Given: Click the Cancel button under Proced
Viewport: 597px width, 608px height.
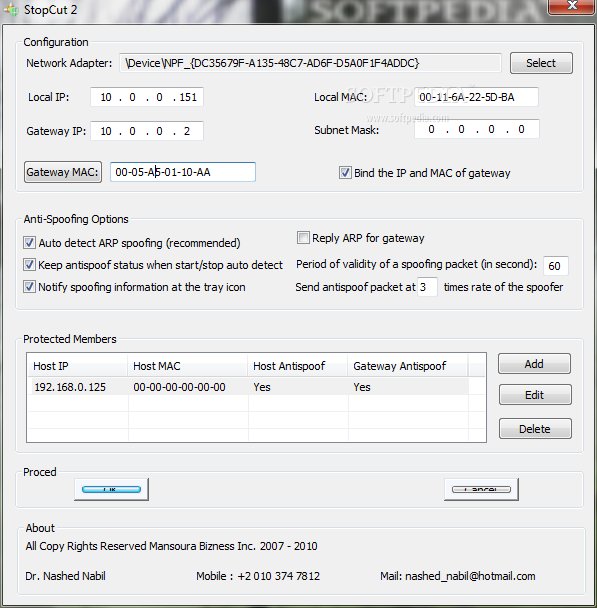Looking at the screenshot, I should coord(481,489).
